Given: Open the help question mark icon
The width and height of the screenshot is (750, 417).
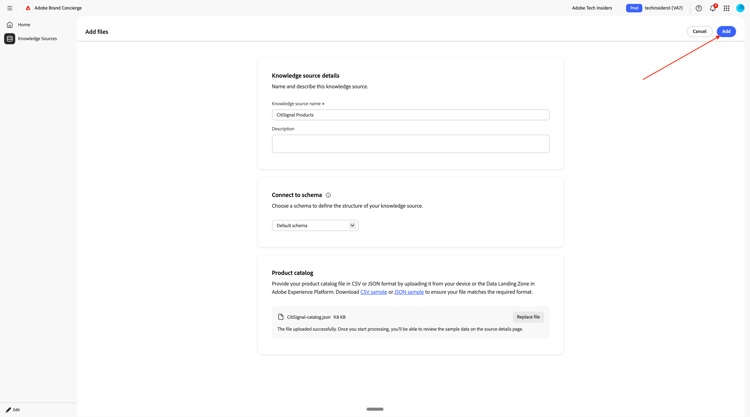Looking at the screenshot, I should [x=699, y=8].
